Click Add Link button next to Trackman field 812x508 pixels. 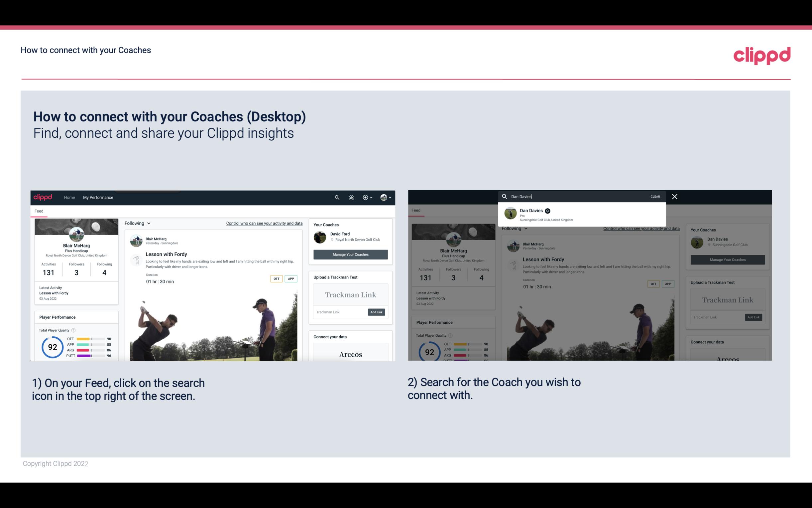click(x=376, y=312)
